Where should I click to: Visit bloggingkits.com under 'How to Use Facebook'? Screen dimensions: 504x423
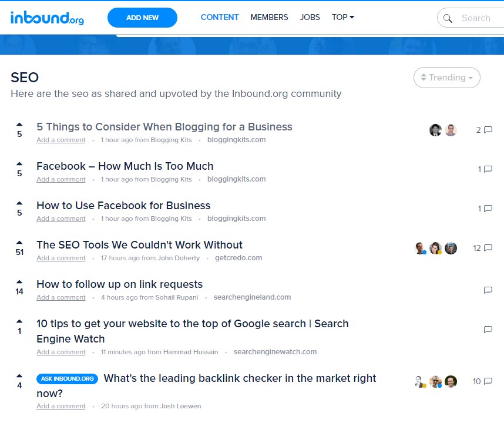(x=236, y=219)
